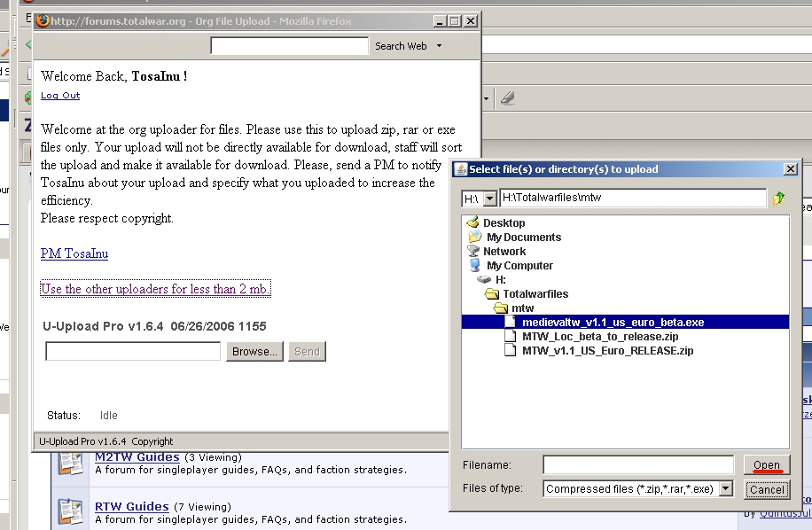812x530 pixels.
Task: Follow the 'Use the other uploaders' link
Action: (155, 289)
